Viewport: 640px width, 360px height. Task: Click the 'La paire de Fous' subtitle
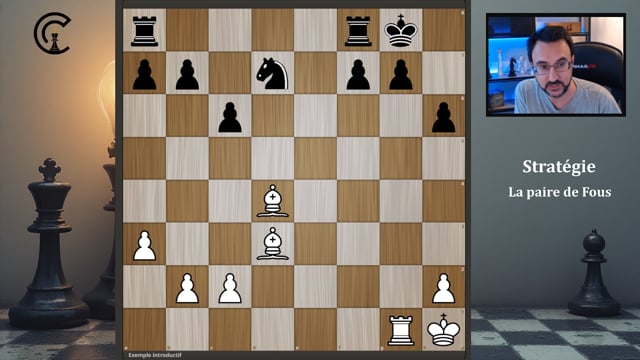pos(560,192)
